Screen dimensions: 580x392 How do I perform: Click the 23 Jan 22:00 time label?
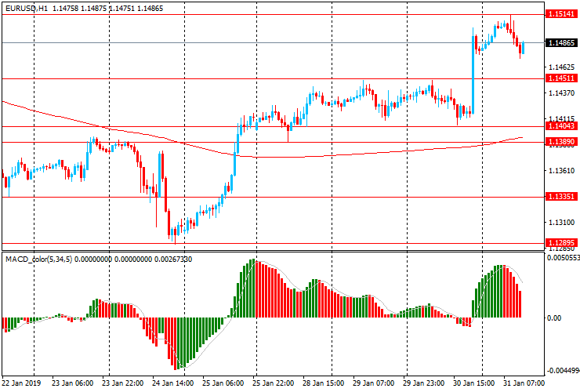[x=122, y=383]
